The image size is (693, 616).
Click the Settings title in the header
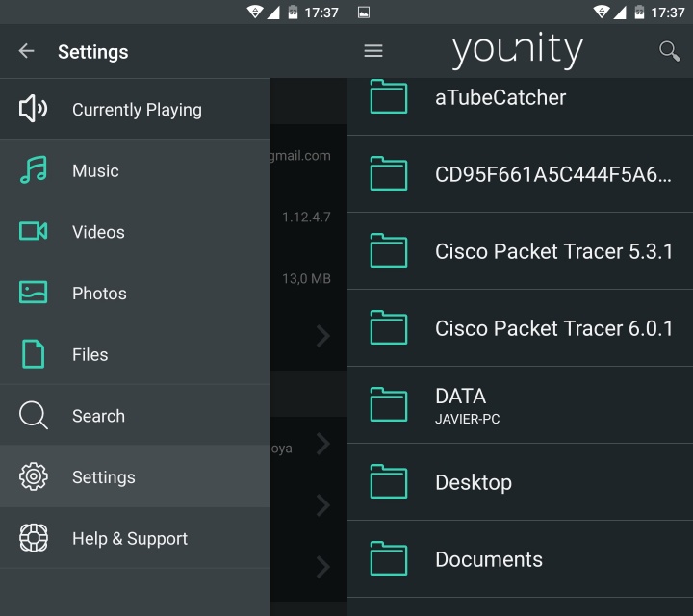pos(92,52)
